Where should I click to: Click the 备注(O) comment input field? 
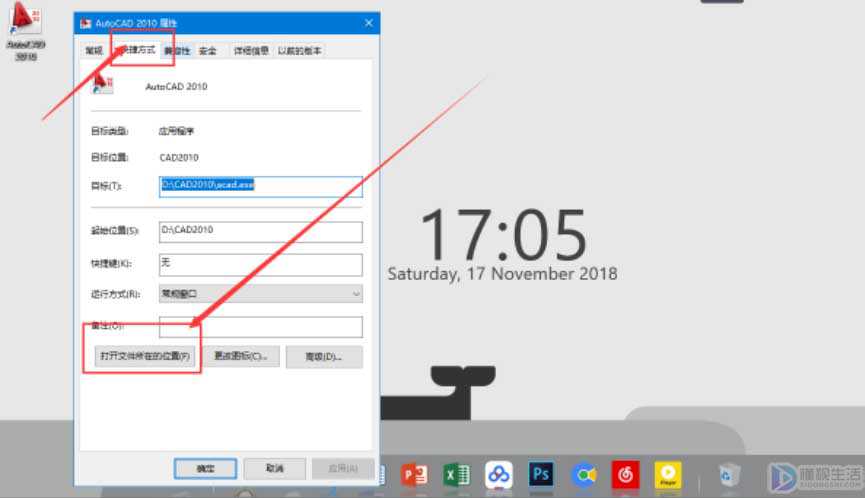coord(261,326)
